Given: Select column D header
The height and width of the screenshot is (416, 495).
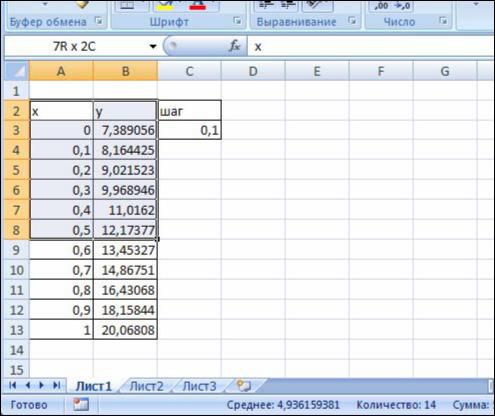Looking at the screenshot, I should (x=253, y=71).
